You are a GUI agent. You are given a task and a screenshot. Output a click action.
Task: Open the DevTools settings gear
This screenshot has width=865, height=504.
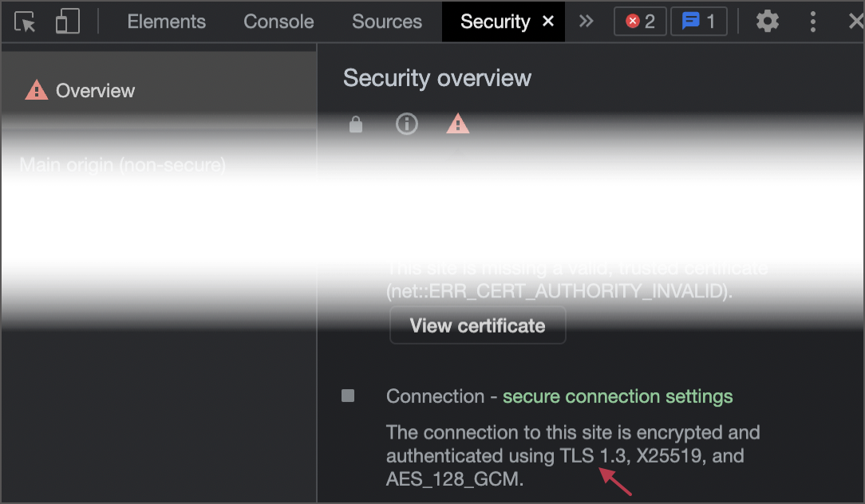pyautogui.click(x=767, y=21)
